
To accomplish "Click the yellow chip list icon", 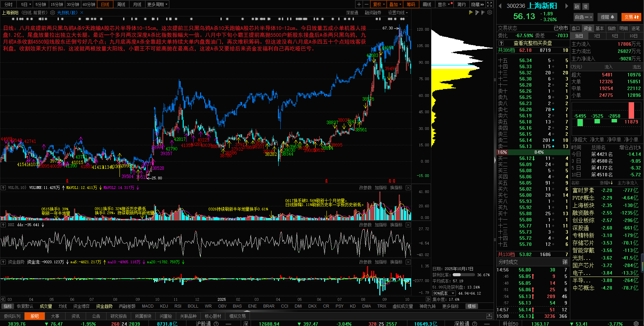I will [x=471, y=13].
